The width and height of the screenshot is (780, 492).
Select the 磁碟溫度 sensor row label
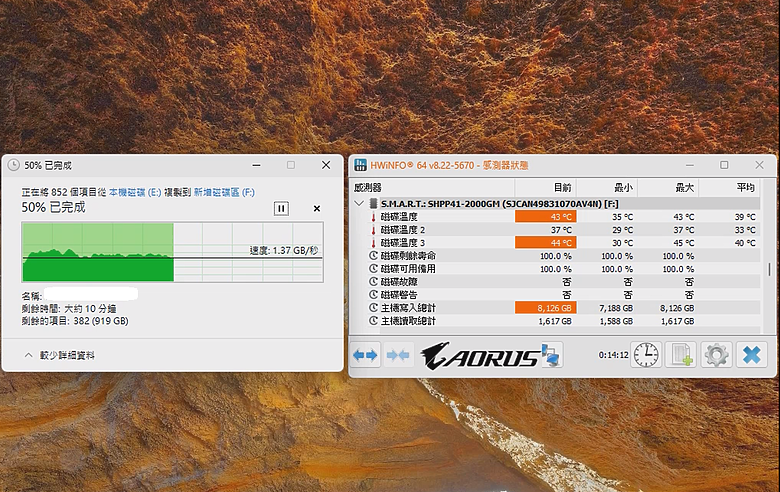399,217
